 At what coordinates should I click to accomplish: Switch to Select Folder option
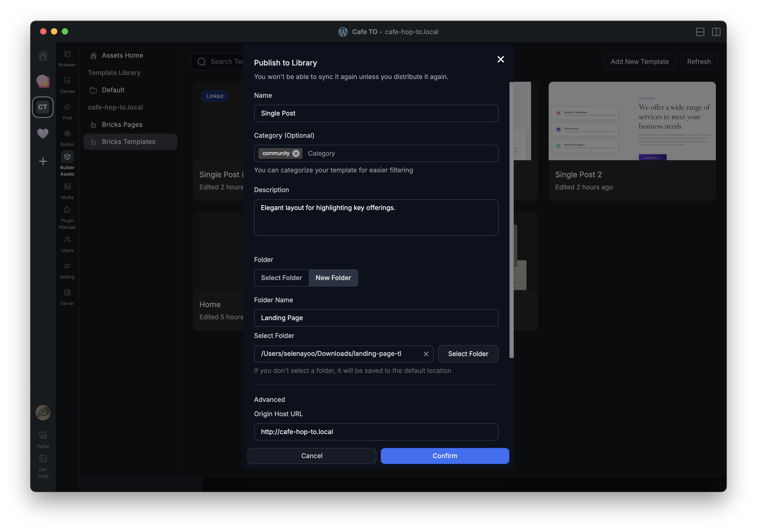pos(281,278)
